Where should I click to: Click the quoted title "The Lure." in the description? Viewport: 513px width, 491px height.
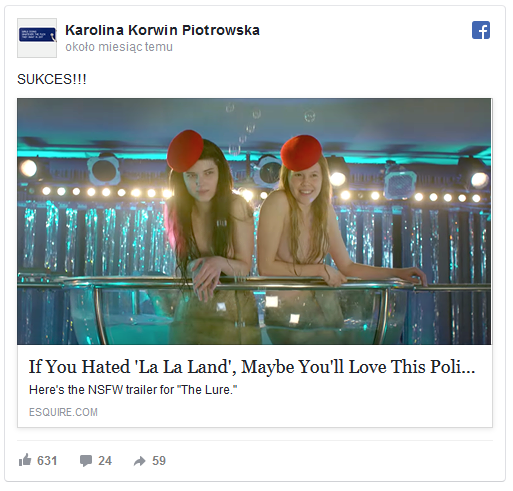click(x=208, y=390)
